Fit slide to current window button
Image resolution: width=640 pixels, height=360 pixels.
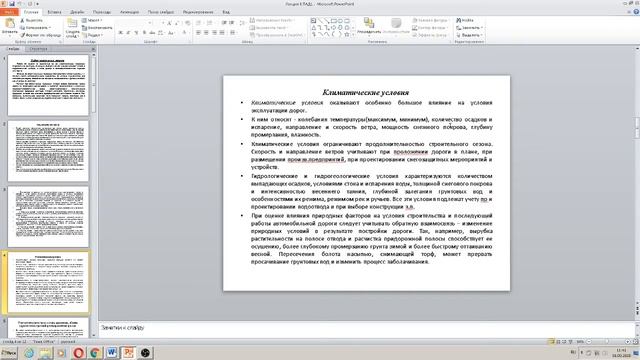coord(636,342)
